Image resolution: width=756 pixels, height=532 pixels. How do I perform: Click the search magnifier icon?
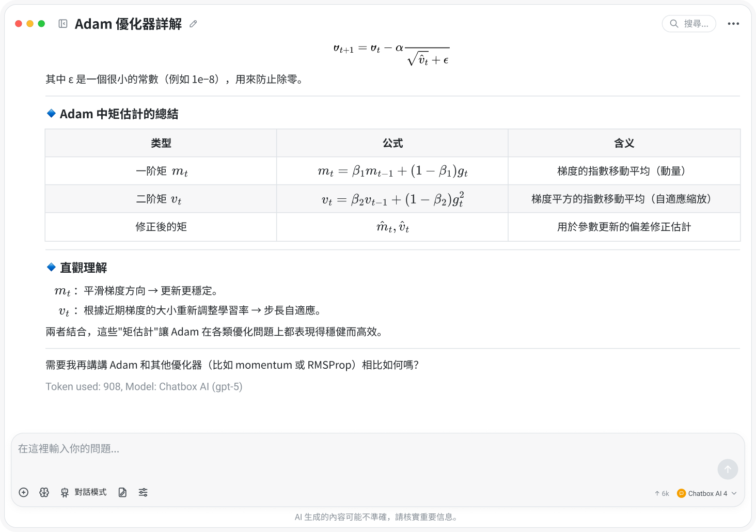click(674, 24)
